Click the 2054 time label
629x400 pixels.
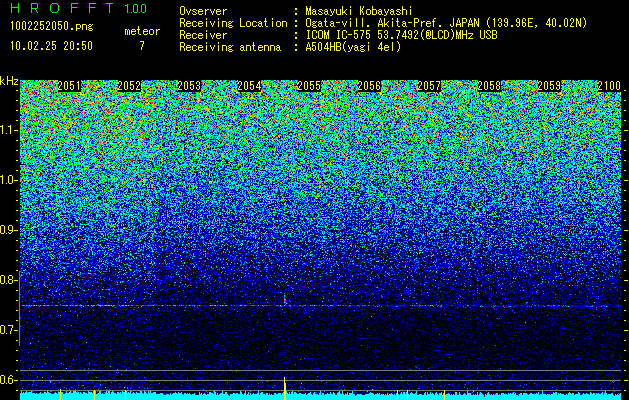[249, 86]
